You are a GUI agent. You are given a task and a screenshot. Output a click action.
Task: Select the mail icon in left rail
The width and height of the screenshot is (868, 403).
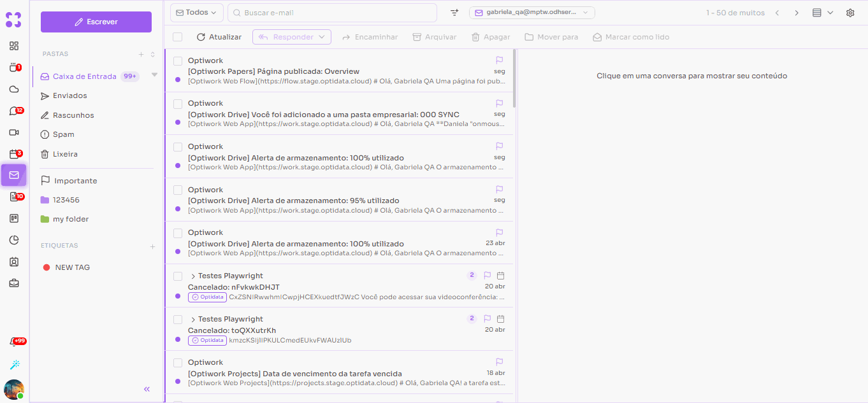click(x=14, y=175)
